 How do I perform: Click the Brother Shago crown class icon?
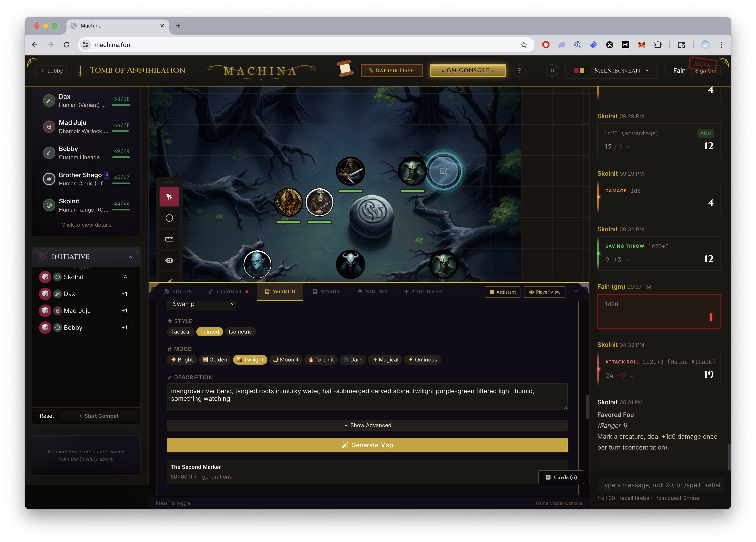pos(49,179)
